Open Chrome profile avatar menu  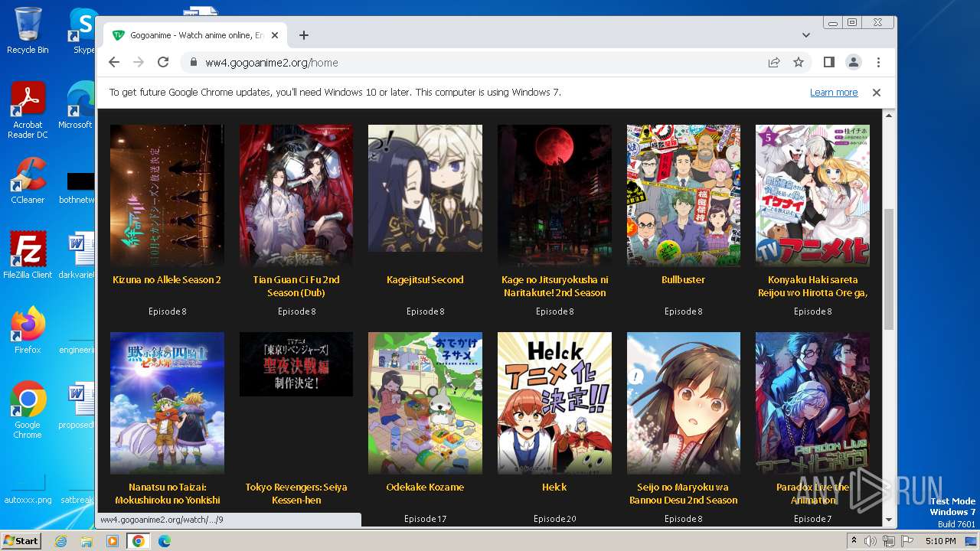(x=854, y=63)
